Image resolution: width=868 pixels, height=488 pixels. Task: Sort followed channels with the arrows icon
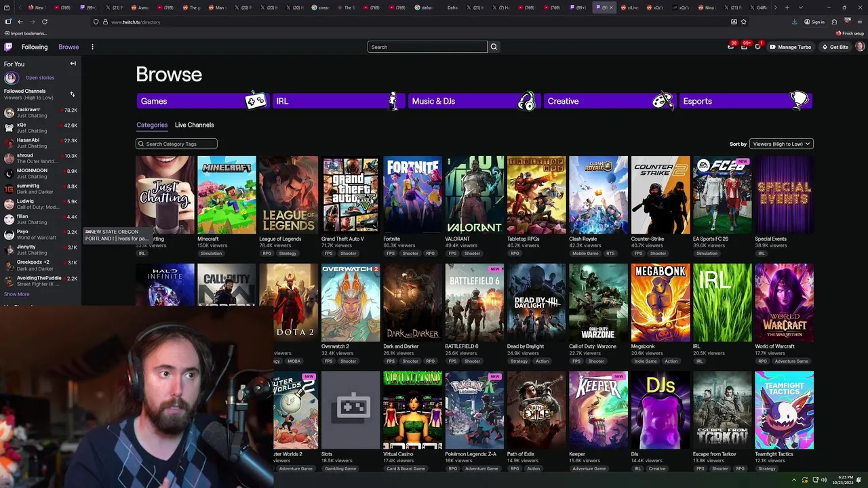[x=73, y=94]
